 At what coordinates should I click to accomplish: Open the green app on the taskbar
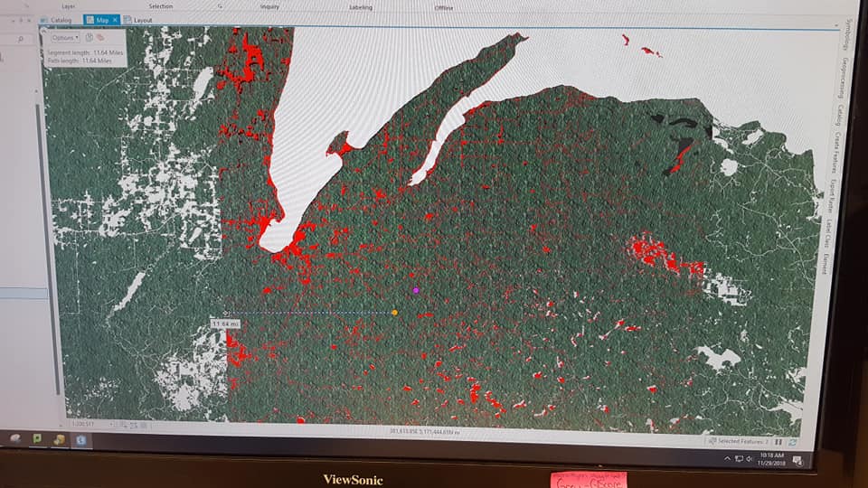click(37, 439)
